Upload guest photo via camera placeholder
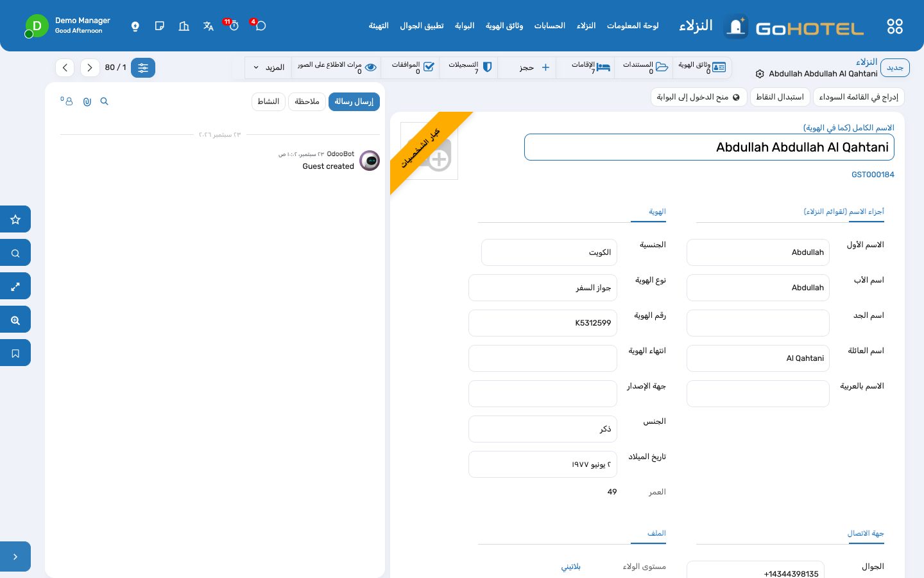Viewport: 924px width, 578px height. point(429,151)
